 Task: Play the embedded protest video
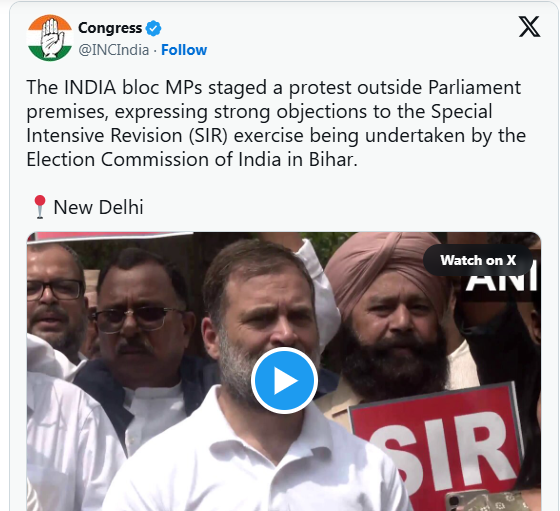pyautogui.click(x=284, y=381)
